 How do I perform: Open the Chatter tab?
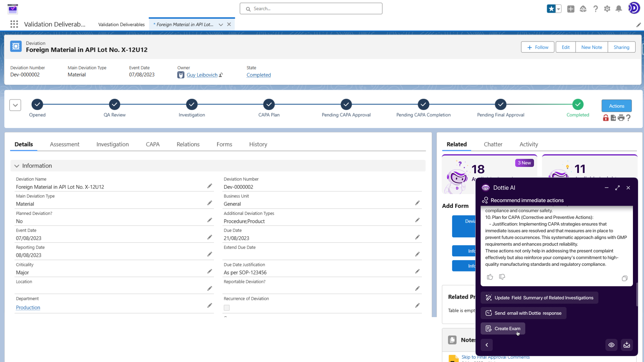(x=493, y=144)
